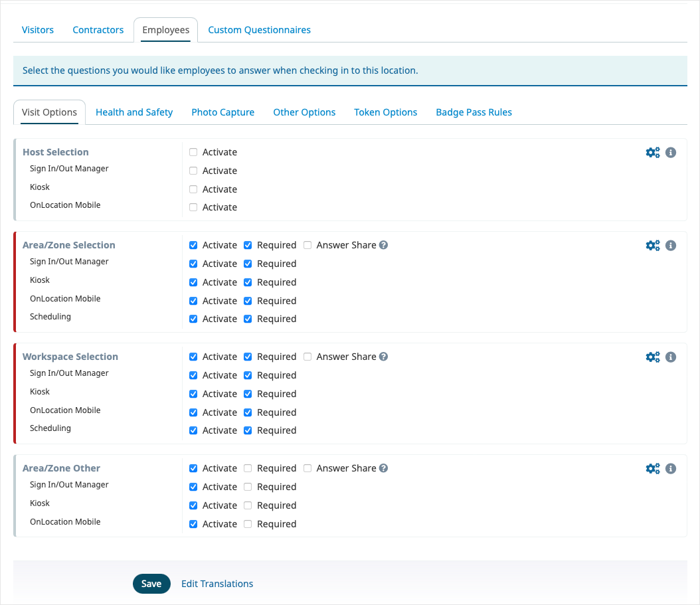This screenshot has width=700, height=605.
Task: Toggle Activate for Workspace Selection OnLocation Mobile
Action: (193, 412)
